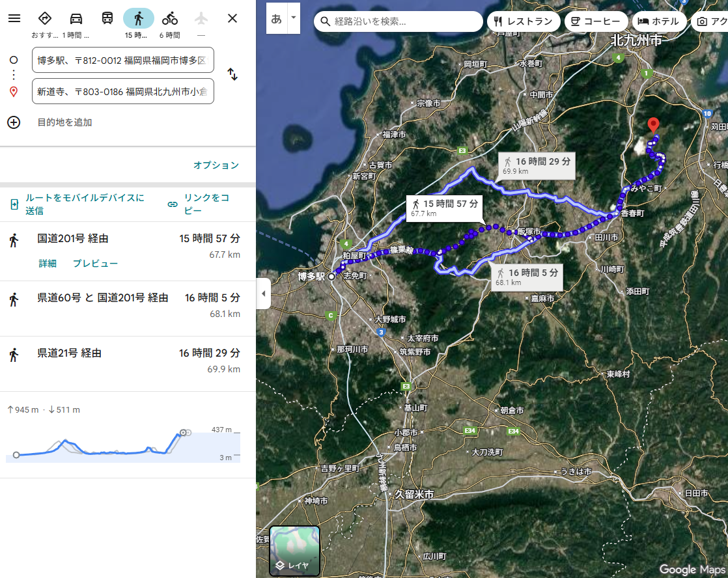This screenshot has width=728, height=578.
Task: Filter by レストラン along route
Action: (x=523, y=21)
